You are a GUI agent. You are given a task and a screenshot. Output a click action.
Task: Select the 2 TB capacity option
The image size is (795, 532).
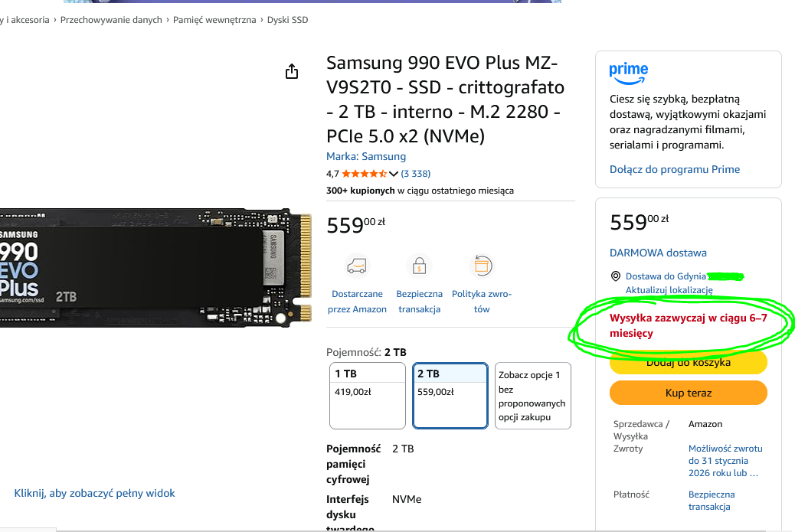[450, 396]
